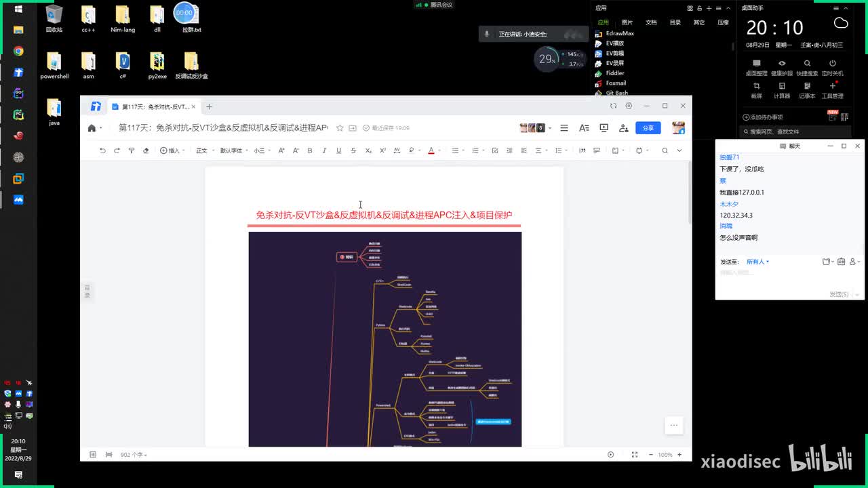Switch to the 其它 tab
The image size is (868, 488).
coord(699,22)
